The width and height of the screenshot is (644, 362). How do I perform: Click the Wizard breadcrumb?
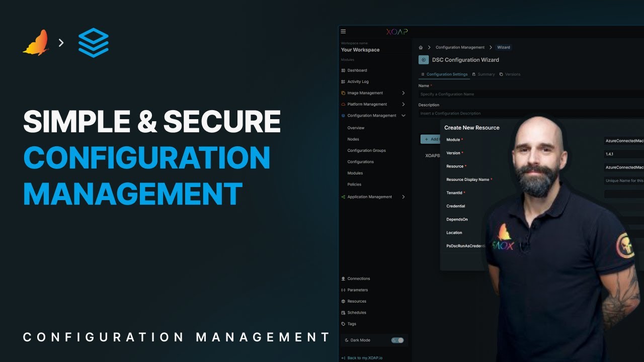click(504, 47)
